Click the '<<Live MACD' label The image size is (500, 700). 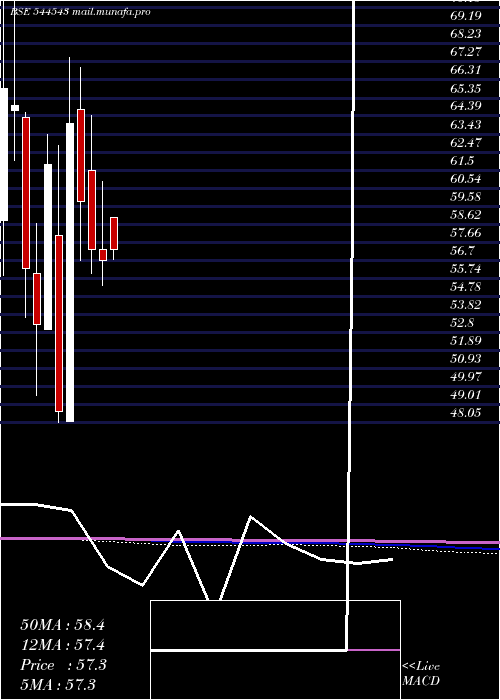point(421,674)
